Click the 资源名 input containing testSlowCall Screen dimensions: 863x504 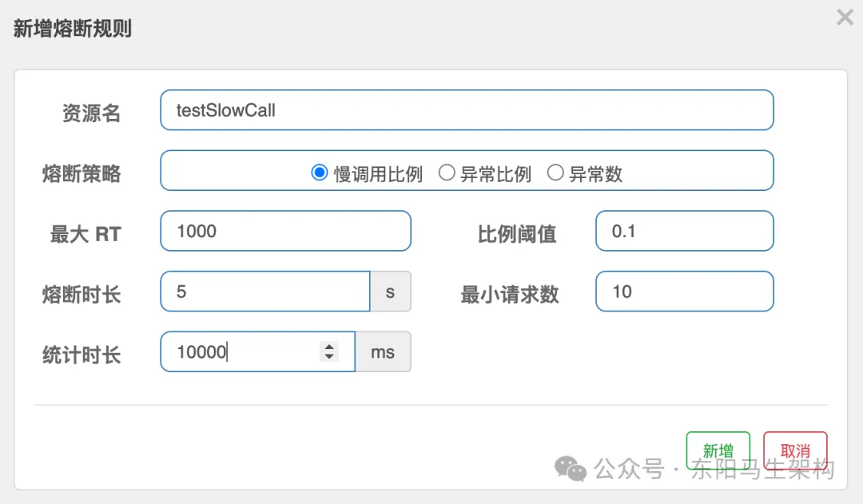coord(467,110)
